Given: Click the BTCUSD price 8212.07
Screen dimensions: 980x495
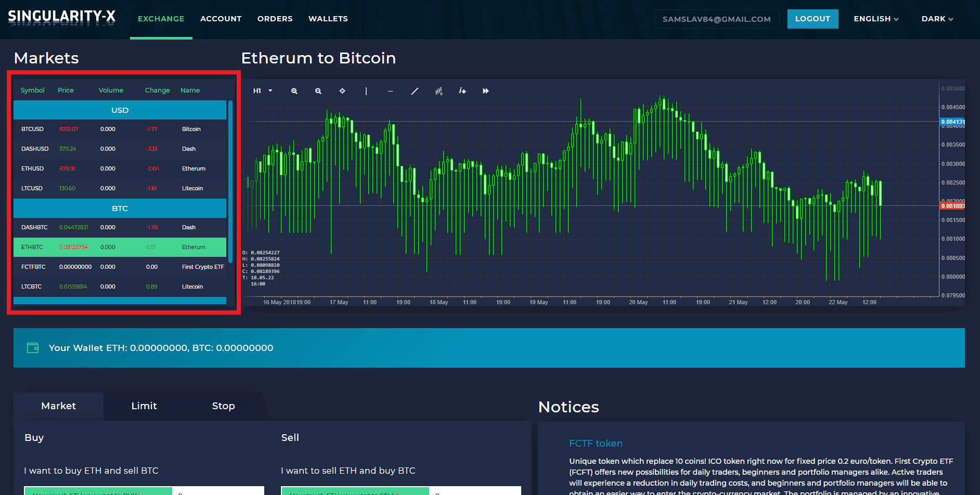Looking at the screenshot, I should point(69,129).
